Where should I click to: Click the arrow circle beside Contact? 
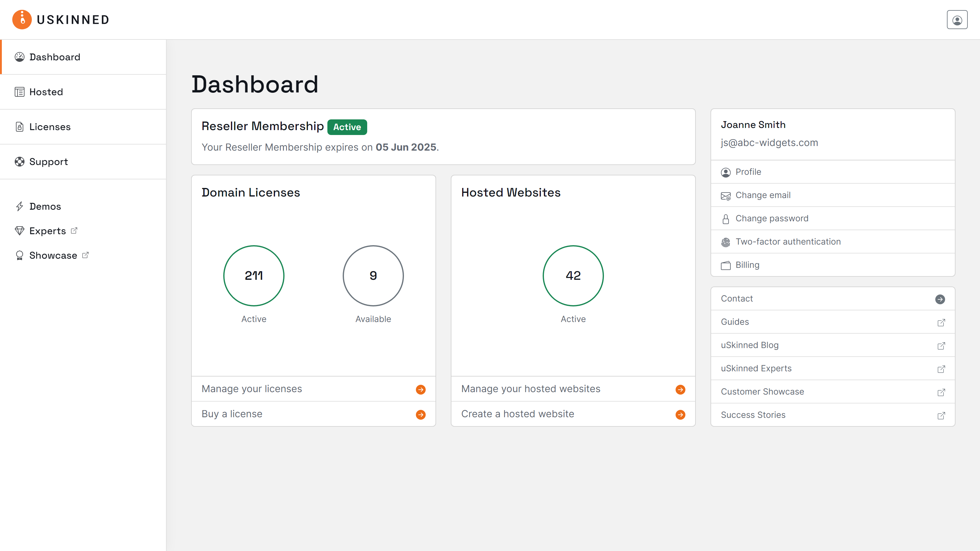click(x=940, y=299)
